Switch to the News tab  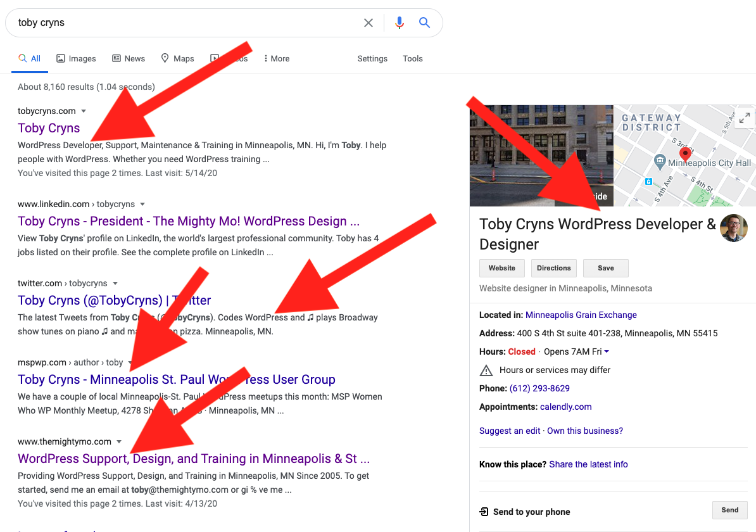[x=129, y=58]
